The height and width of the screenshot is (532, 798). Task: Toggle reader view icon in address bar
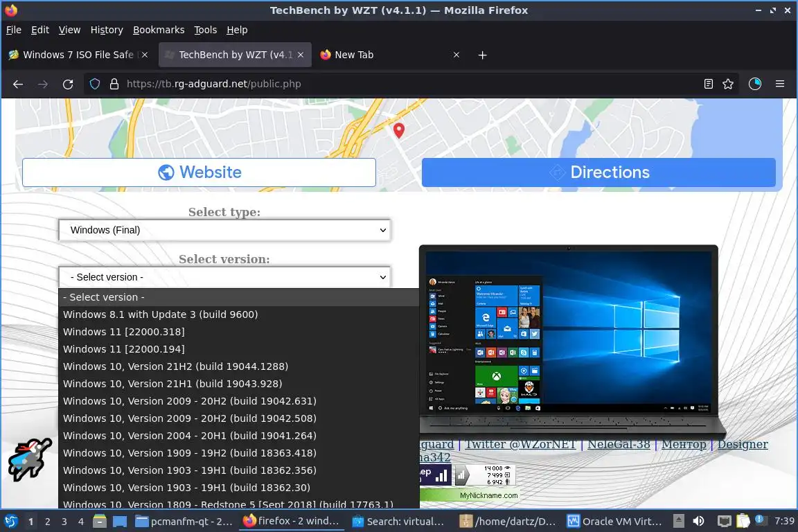(708, 84)
